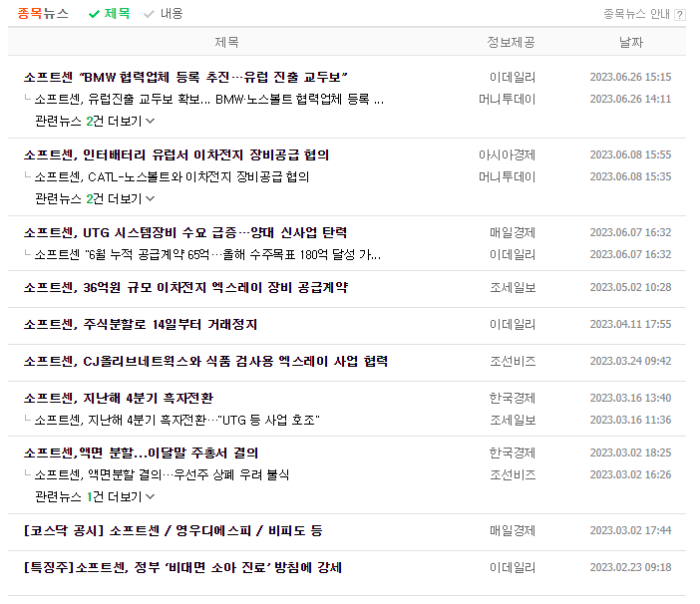Screen dimensions: 700x604
Task: Expand 관련뉴스 2건 더보기 under BMW news
Action: pyautogui.click(x=95, y=121)
